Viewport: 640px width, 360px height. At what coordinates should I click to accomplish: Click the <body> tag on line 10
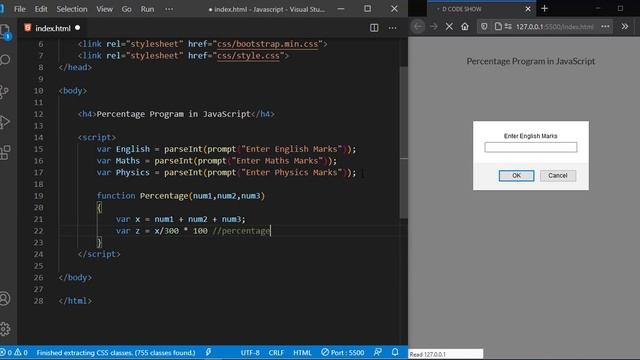coord(73,91)
